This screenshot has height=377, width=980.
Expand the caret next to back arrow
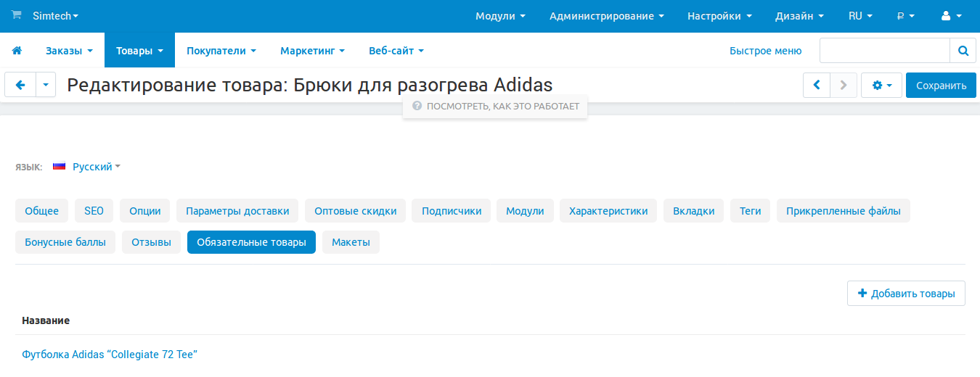click(45, 85)
